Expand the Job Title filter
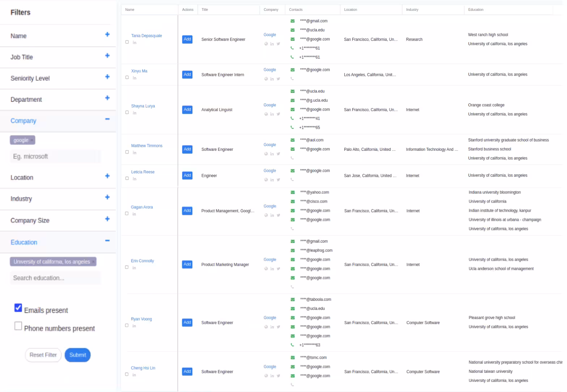This screenshot has width=567, height=392. [107, 56]
